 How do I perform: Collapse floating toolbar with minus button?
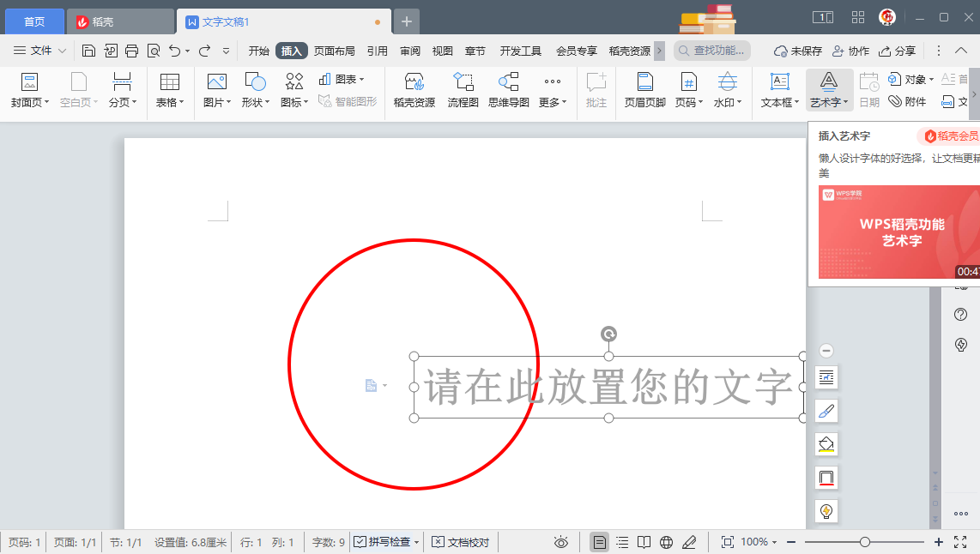pyautogui.click(x=826, y=351)
